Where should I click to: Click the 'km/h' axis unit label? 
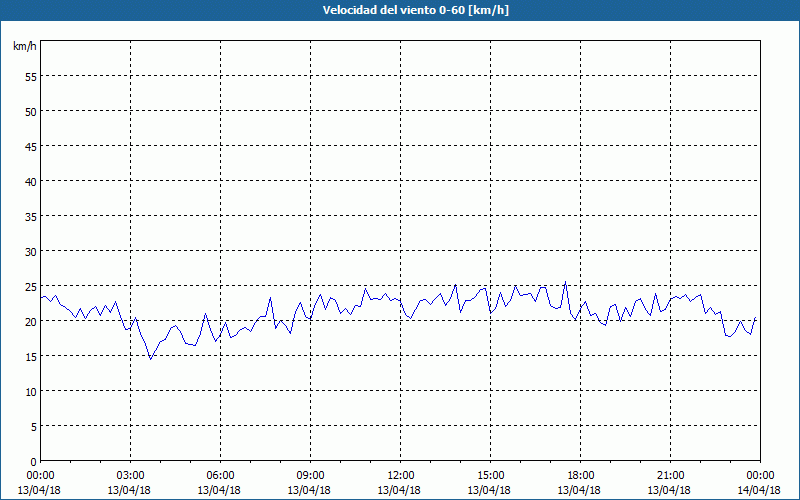(x=25, y=46)
